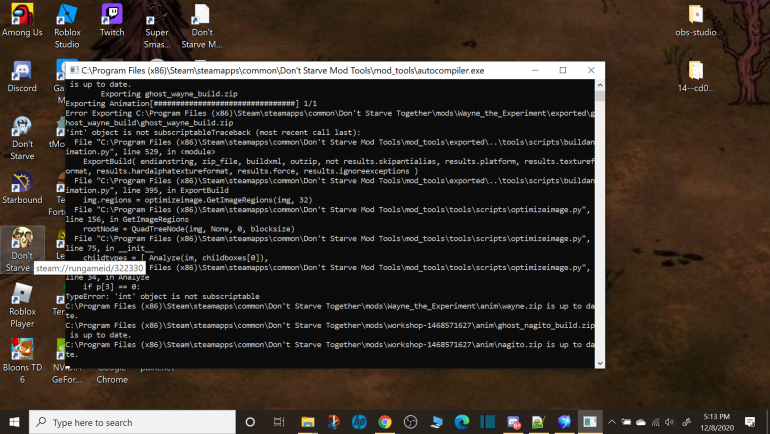
Task: Open the notification center icon
Action: click(751, 422)
